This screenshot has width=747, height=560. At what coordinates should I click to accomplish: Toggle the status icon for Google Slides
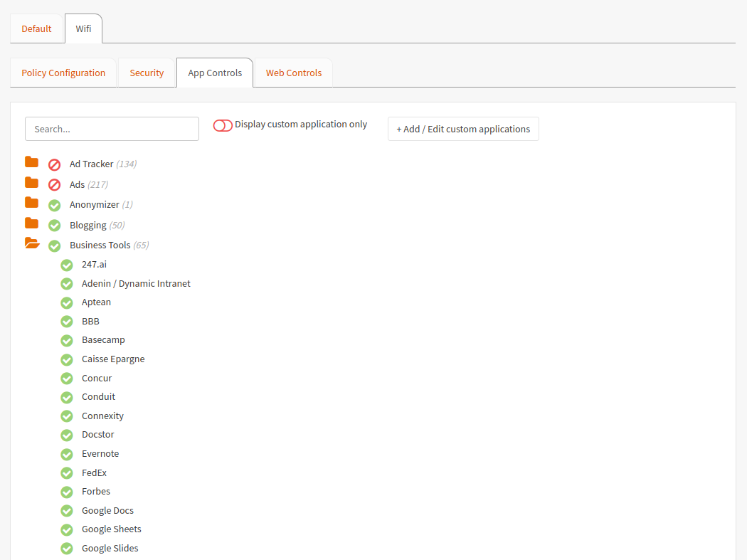coord(67,549)
